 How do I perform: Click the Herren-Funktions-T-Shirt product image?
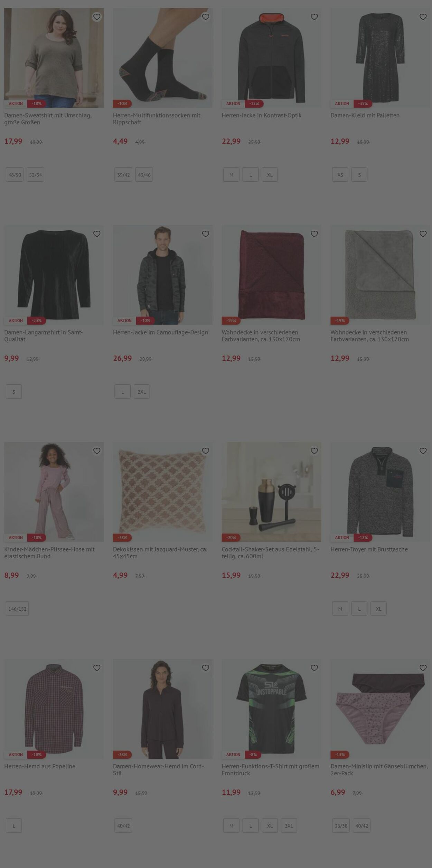(x=271, y=709)
